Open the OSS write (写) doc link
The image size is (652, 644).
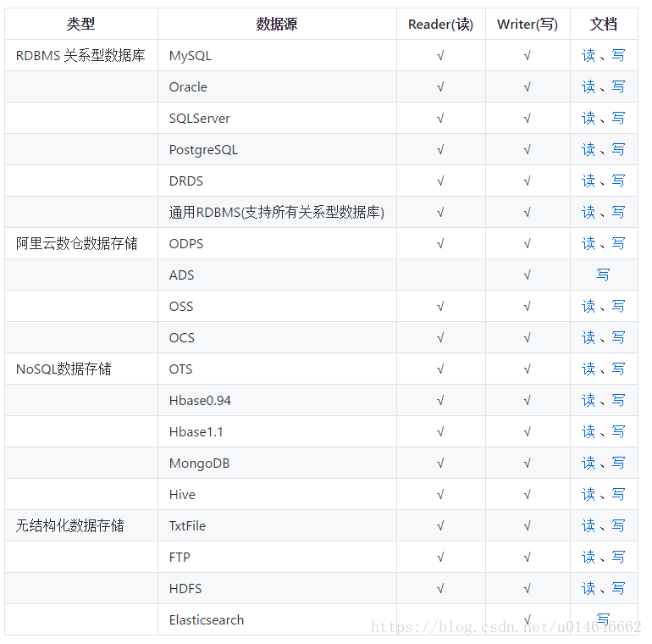[618, 306]
